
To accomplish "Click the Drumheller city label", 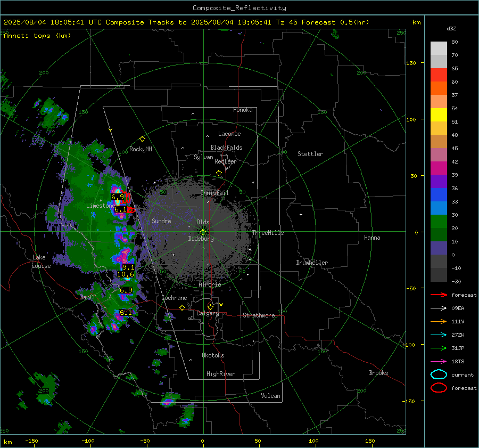I will click(x=312, y=263).
